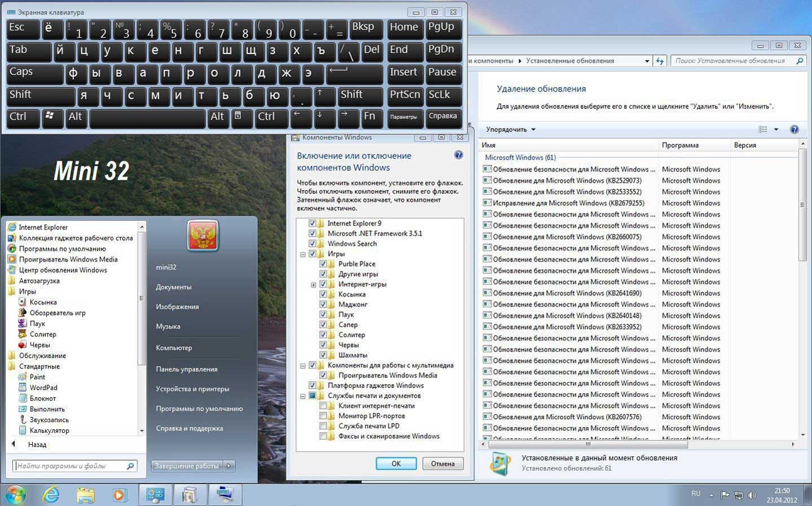Open help icon in Windows Components dialog
Viewport: 812px width, 506px height.
[x=458, y=155]
